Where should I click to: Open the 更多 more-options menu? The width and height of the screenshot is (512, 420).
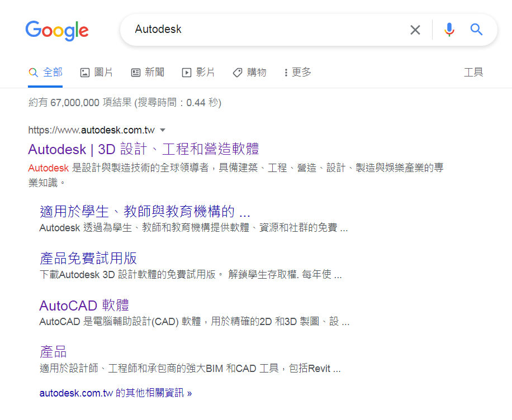pos(298,72)
